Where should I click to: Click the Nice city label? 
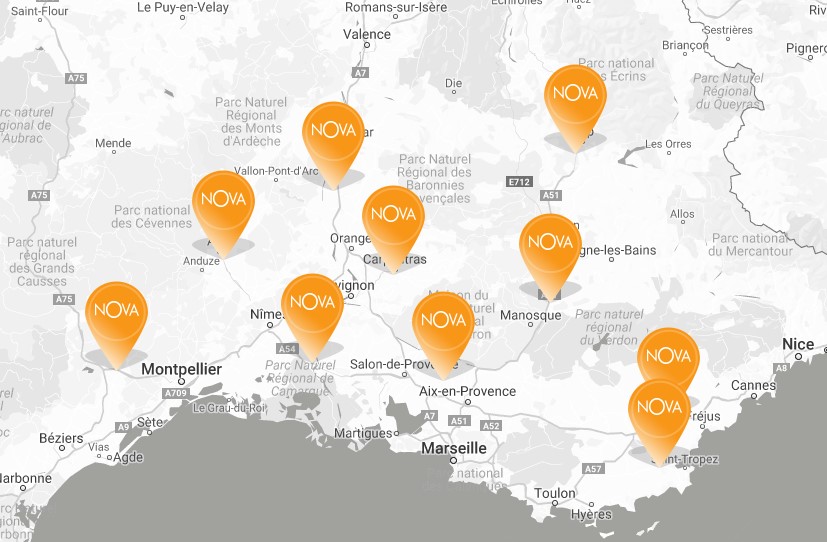(798, 345)
